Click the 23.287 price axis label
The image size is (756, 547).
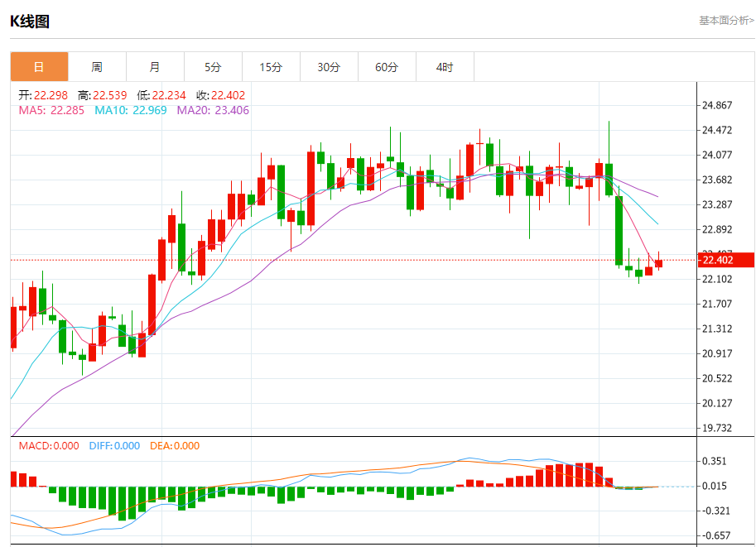click(x=717, y=204)
